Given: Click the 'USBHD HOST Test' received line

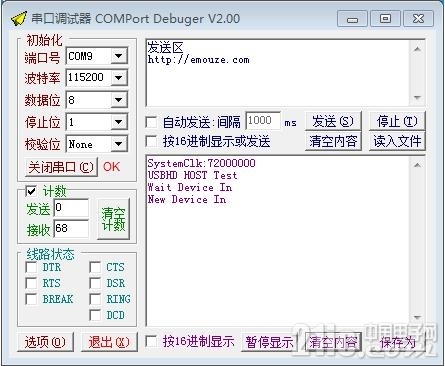Looking at the screenshot, I should click(x=192, y=175).
